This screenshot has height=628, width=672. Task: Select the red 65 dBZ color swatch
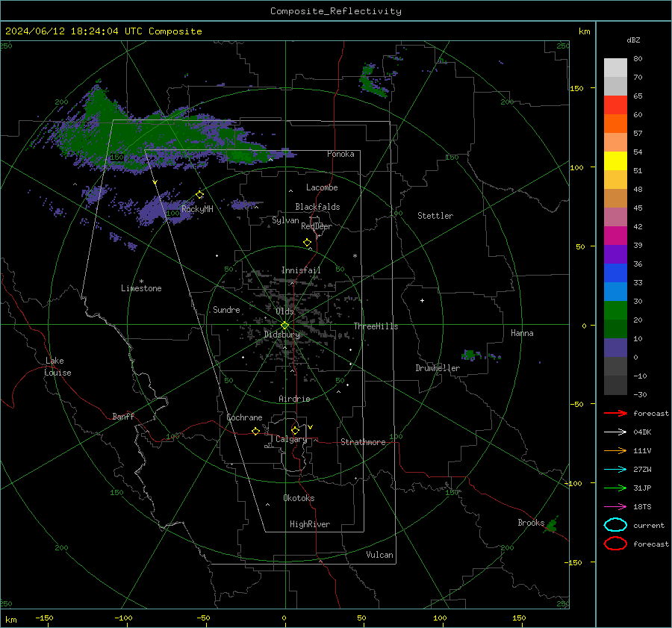click(x=615, y=105)
